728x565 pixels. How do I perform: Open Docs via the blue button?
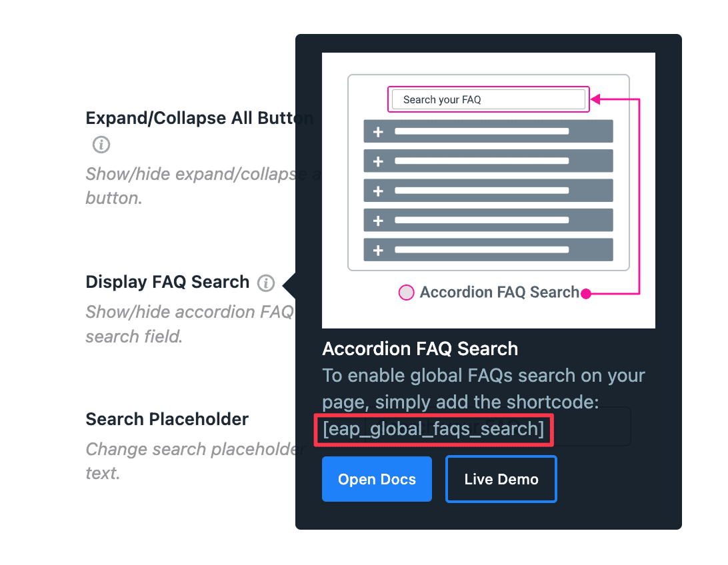click(x=377, y=479)
